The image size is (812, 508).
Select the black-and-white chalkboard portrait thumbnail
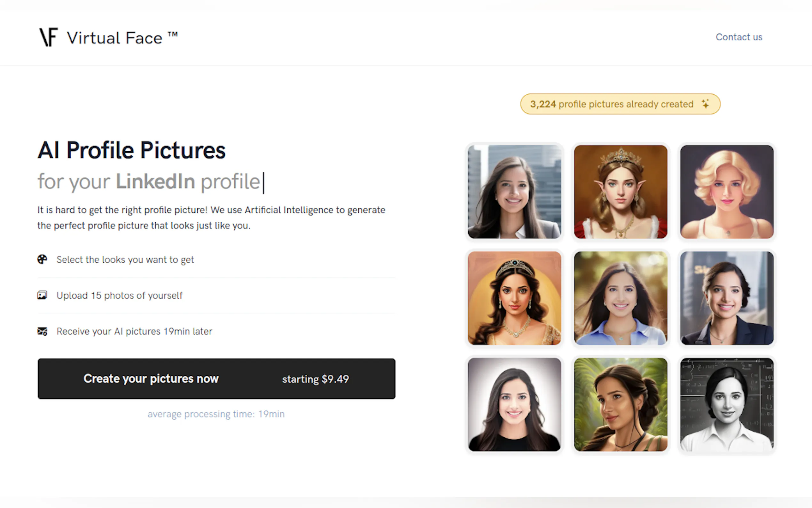[726, 405]
